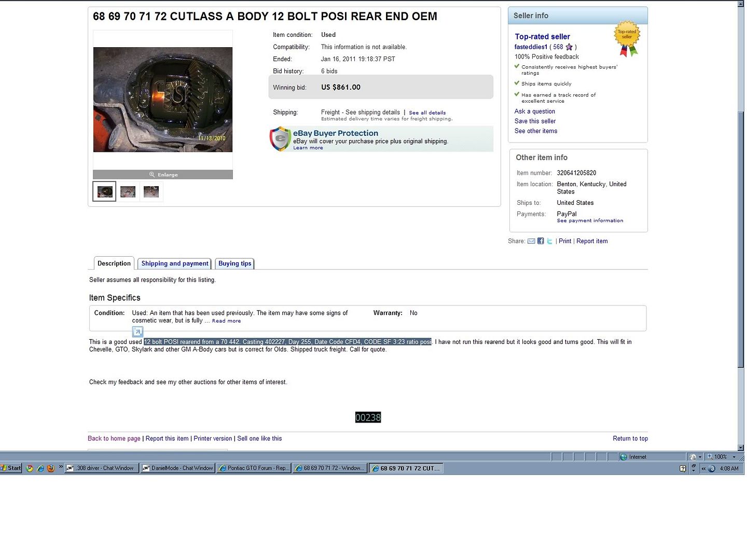
Task: Switch to Pontiac GTO Forum window
Action: click(x=254, y=468)
